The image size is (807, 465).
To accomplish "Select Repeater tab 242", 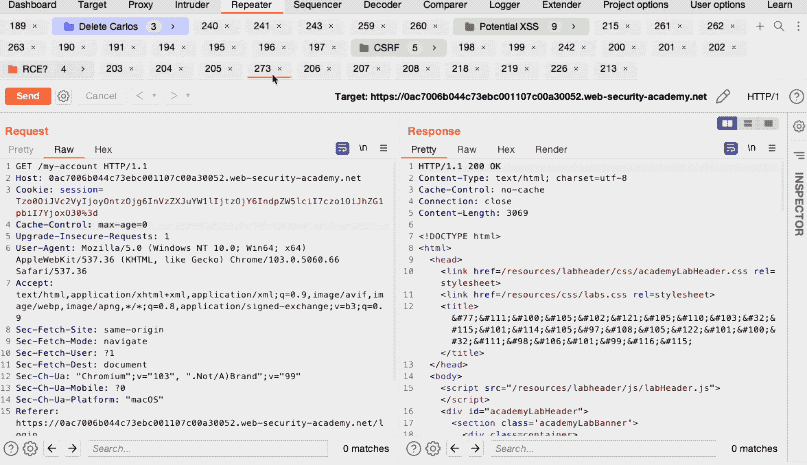I will tap(566, 47).
